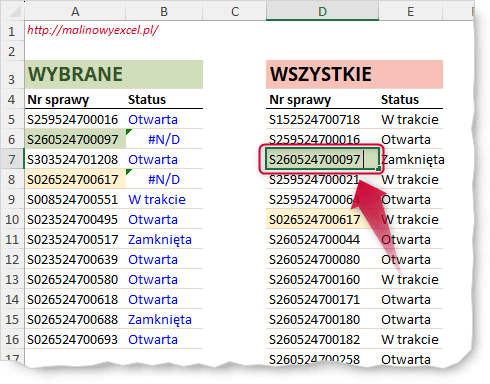
Task: Click highlighted cell S260524700097 in column A
Action: tap(75, 139)
